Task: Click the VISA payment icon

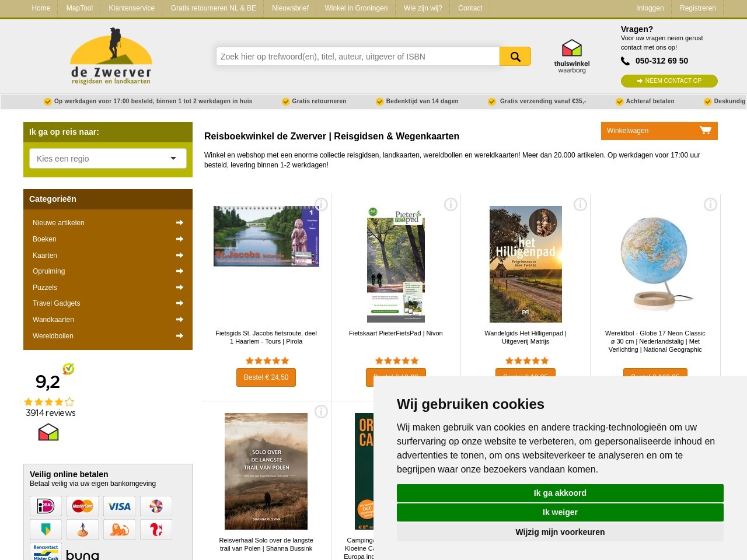Action: click(x=119, y=506)
